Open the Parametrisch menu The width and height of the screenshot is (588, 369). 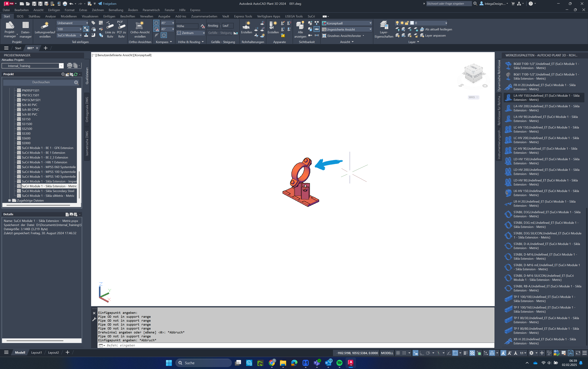(151, 10)
